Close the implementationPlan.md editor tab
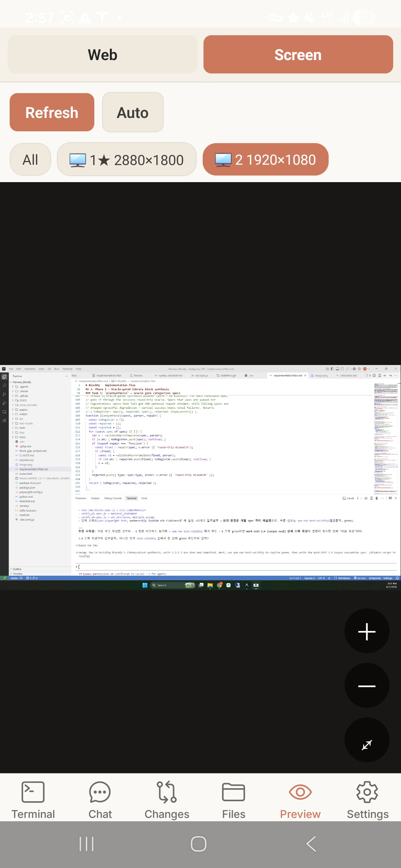This screenshot has height=868, width=401. (305, 375)
